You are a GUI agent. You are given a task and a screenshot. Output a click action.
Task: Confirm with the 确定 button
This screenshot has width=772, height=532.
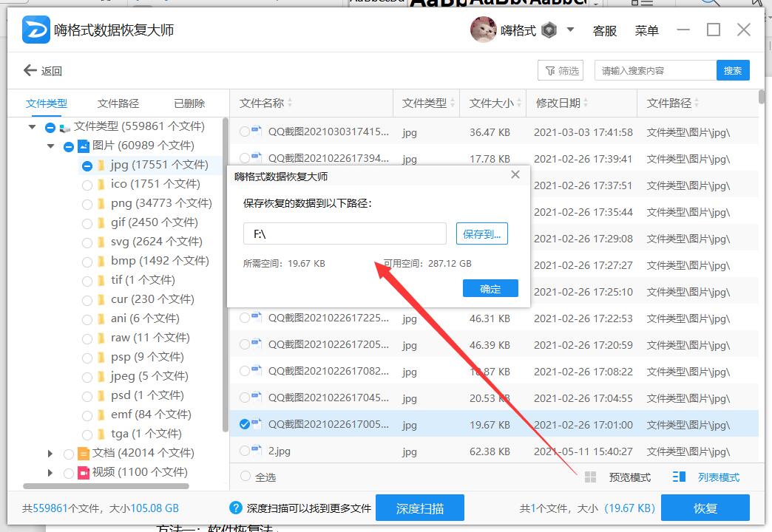pos(490,288)
